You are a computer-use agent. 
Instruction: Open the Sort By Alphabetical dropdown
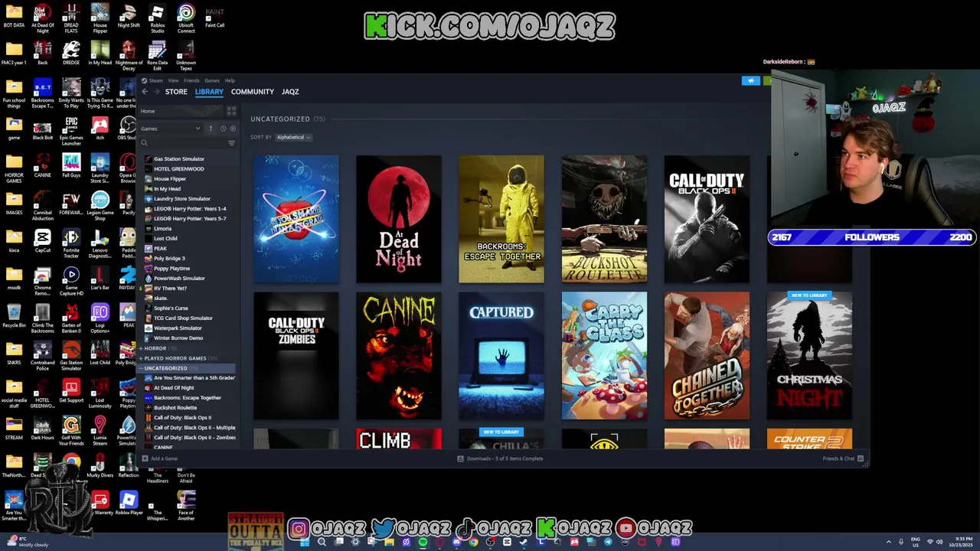(x=293, y=137)
